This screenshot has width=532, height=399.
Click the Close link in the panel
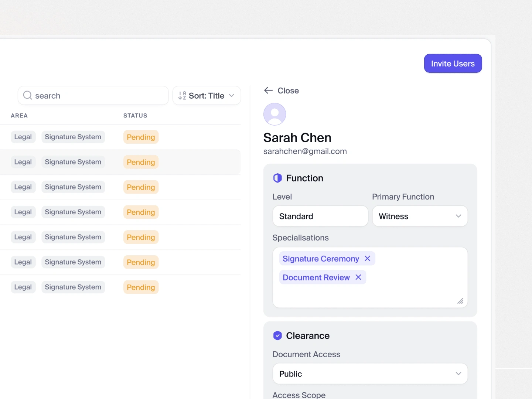(288, 91)
